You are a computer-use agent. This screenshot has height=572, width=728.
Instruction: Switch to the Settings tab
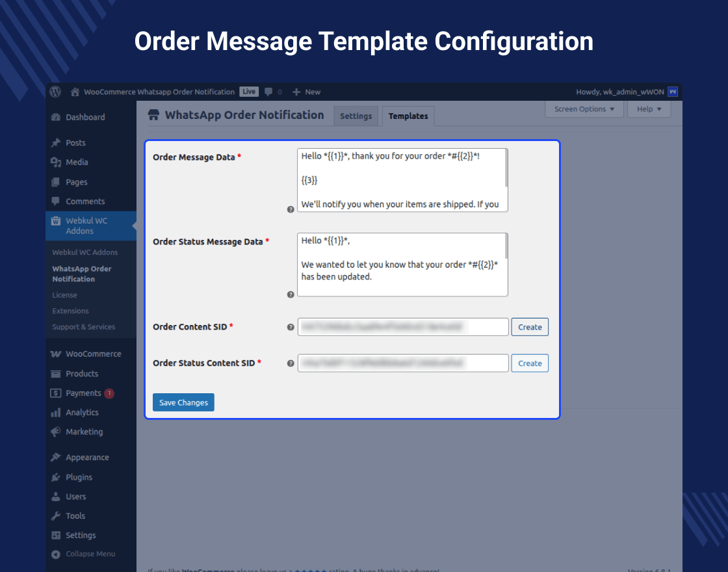[356, 116]
